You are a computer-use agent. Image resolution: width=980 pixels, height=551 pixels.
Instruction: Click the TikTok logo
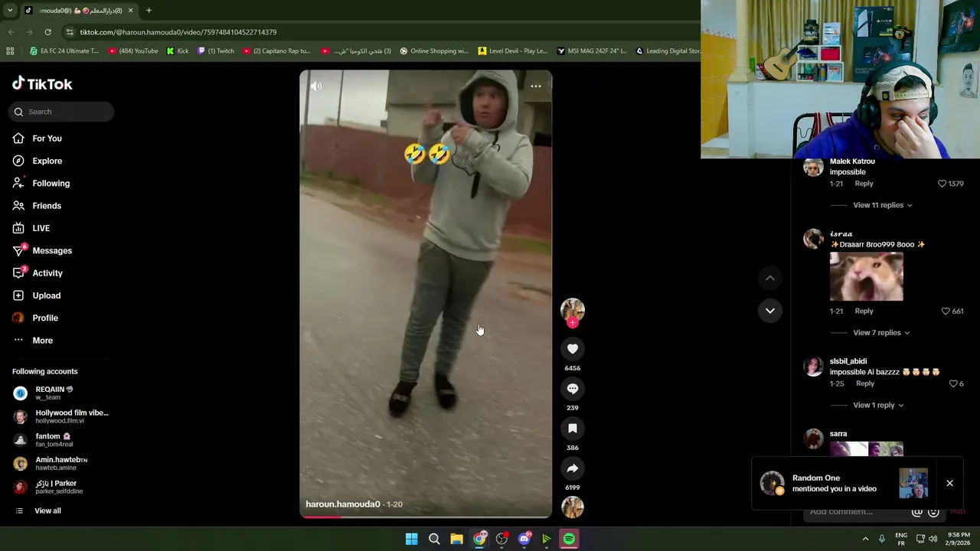coord(42,84)
